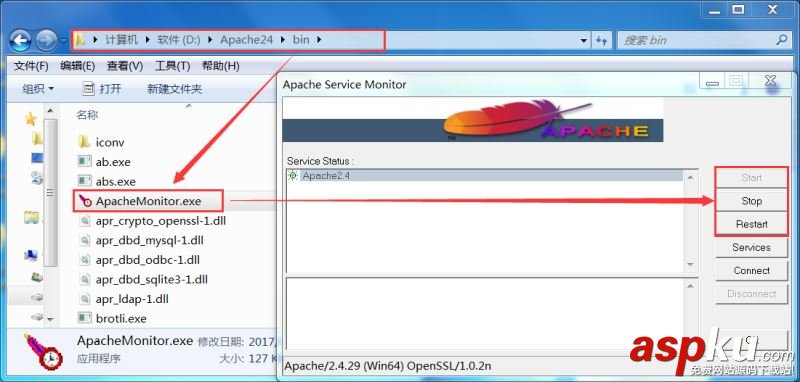Minimize the Apache Service Monitor window
The image size is (800, 382).
(x=712, y=82)
